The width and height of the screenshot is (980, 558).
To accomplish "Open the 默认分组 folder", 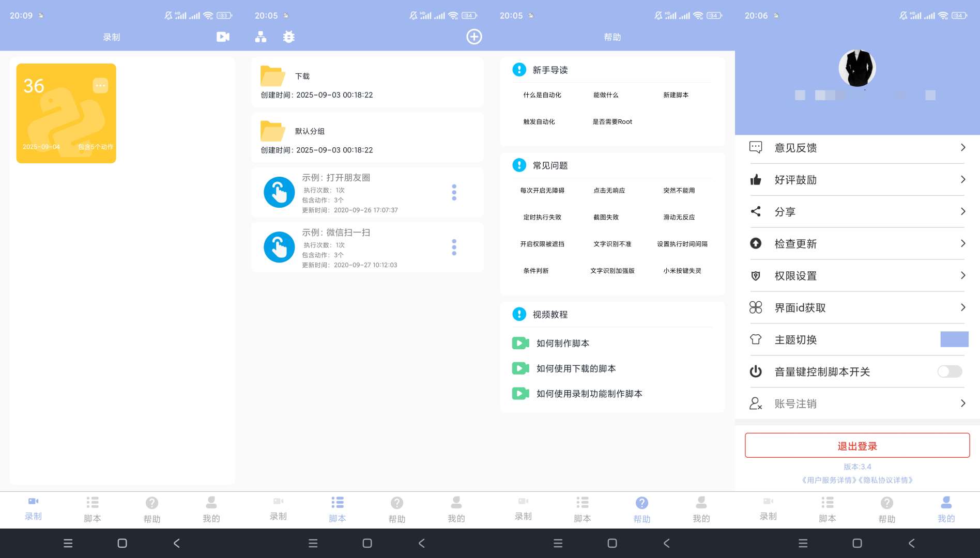I will coord(367,137).
